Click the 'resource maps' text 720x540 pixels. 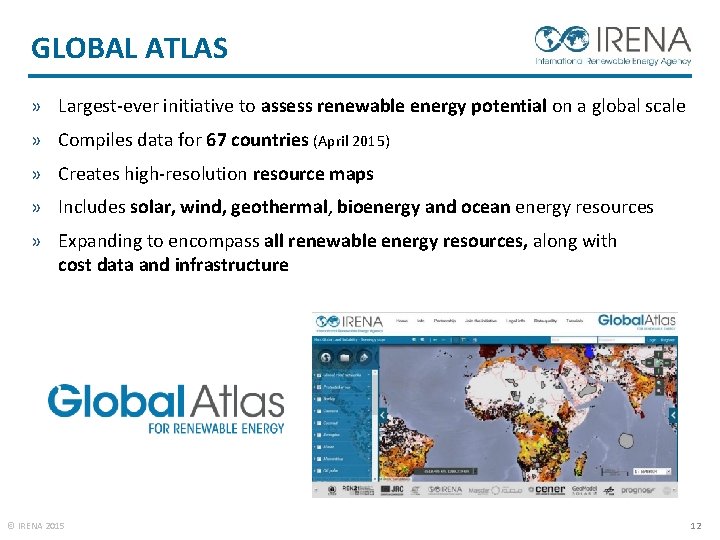pyautogui.click(x=313, y=174)
